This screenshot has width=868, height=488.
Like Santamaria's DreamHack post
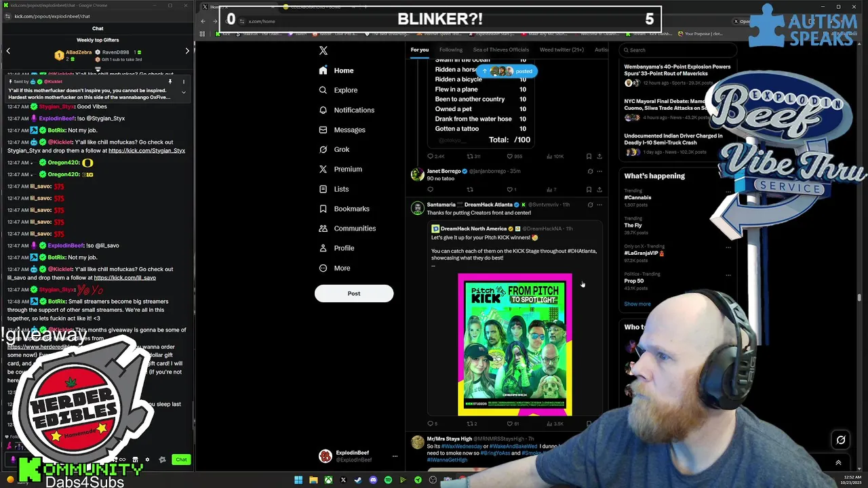(x=513, y=424)
